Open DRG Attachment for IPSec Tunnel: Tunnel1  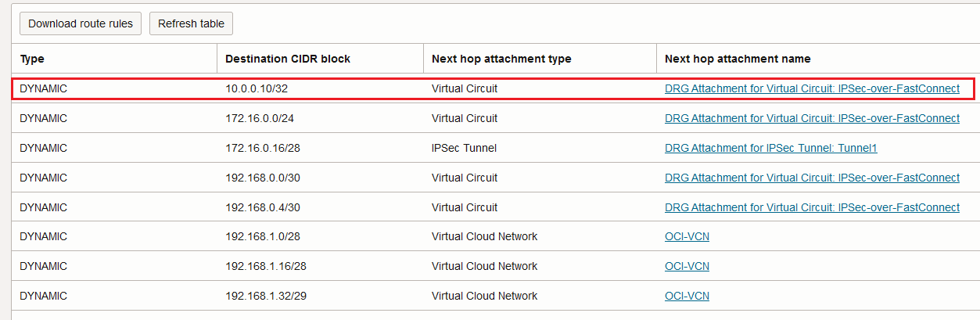[x=770, y=148]
